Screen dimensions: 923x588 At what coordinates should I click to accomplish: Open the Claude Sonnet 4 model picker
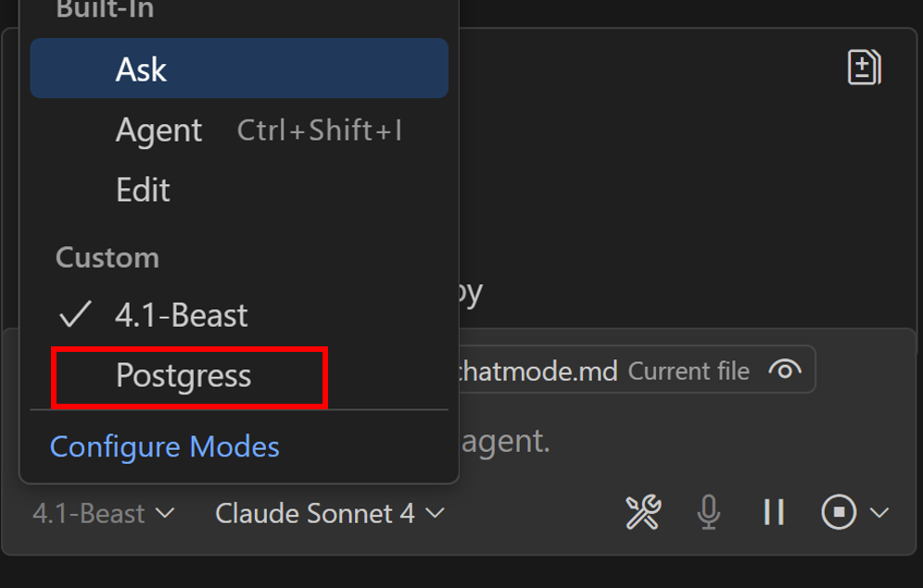click(x=330, y=513)
